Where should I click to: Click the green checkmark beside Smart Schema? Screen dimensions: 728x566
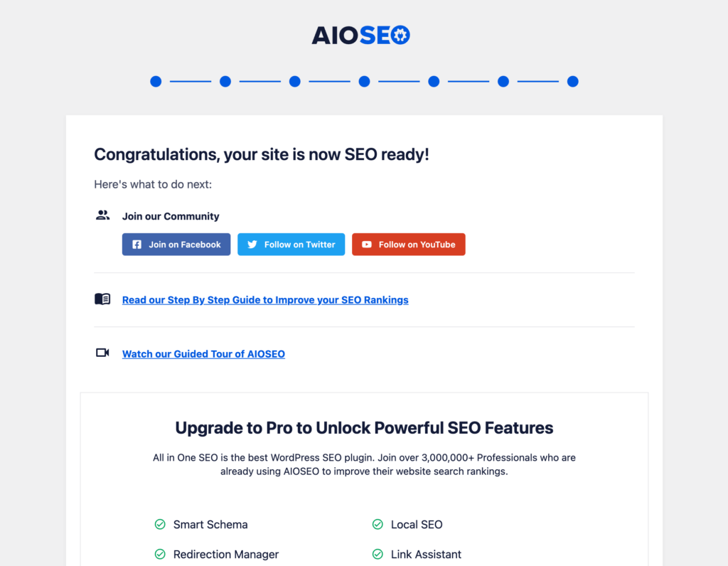(x=160, y=524)
